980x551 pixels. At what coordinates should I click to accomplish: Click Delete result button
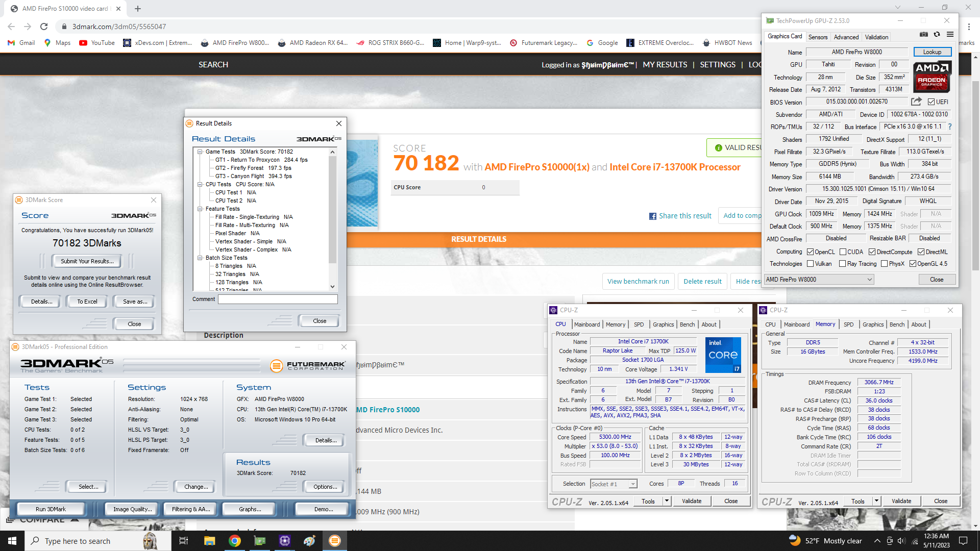coord(702,281)
